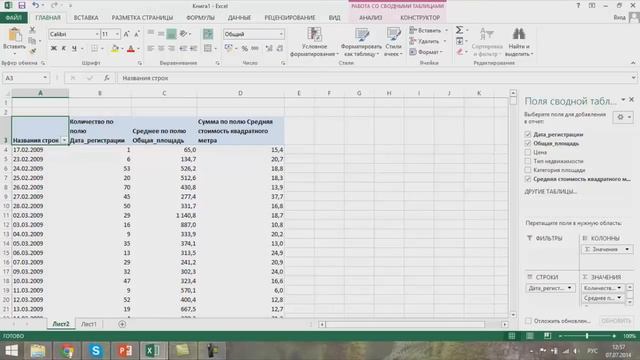The width and height of the screenshot is (640, 360).
Task: Open the font name Calibri dropdown
Action: coord(97,34)
